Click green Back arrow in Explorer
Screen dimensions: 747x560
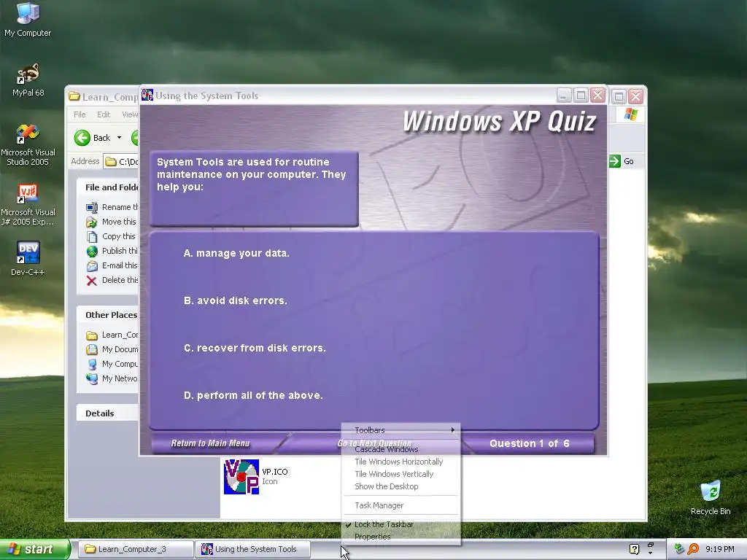click(82, 138)
